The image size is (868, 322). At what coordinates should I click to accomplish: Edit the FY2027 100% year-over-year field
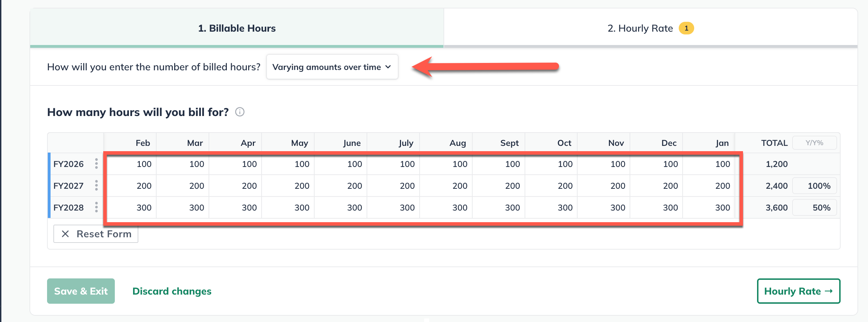[814, 186]
